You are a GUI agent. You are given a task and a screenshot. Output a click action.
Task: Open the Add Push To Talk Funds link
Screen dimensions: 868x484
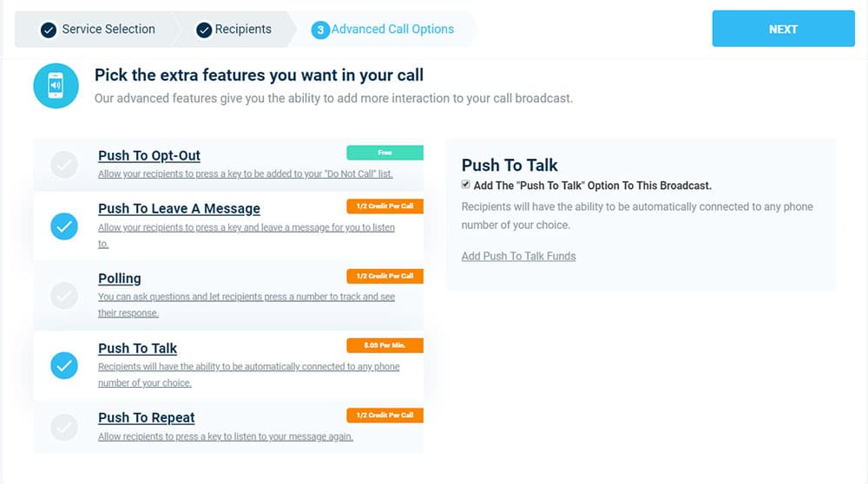pyautogui.click(x=519, y=256)
